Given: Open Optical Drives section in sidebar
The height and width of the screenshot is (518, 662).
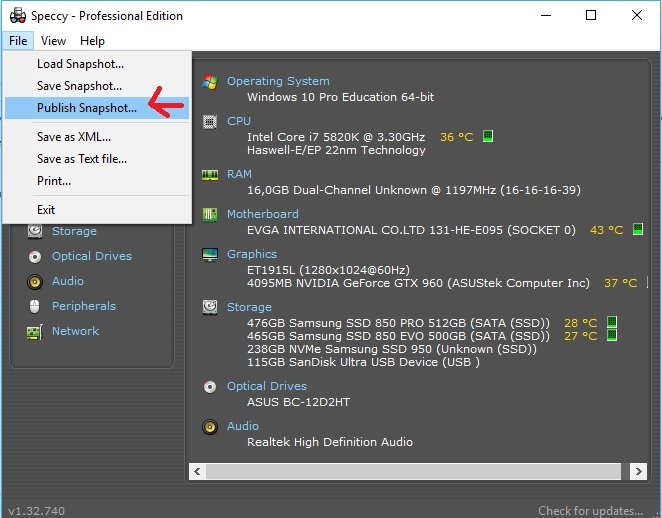Looking at the screenshot, I should click(92, 256).
